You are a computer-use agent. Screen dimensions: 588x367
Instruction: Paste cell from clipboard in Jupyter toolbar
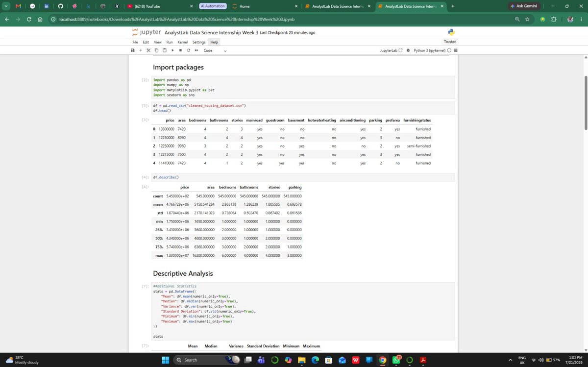click(x=165, y=50)
